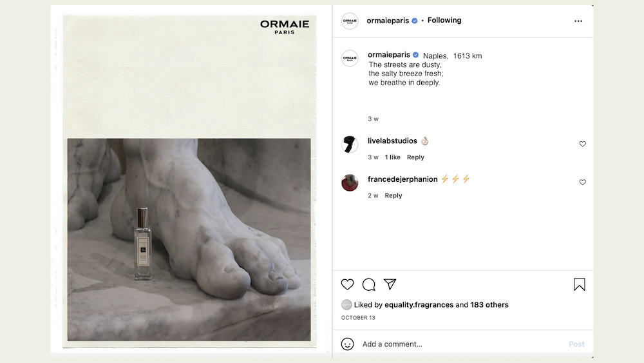The width and height of the screenshot is (644, 363).
Task: Open the Ormaie perfume post image
Action: click(x=189, y=181)
